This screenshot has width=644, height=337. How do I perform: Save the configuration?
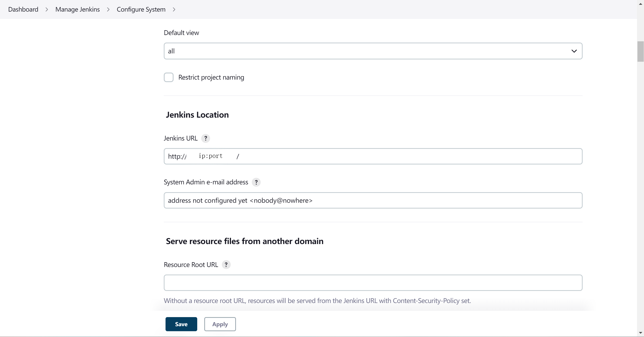click(181, 324)
